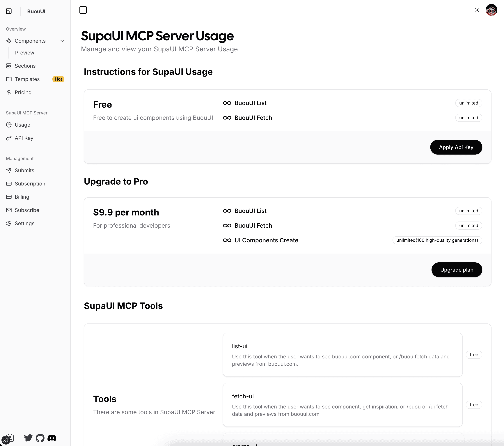Select Preview under Components
Viewport: 504px width, 446px height.
(24, 53)
